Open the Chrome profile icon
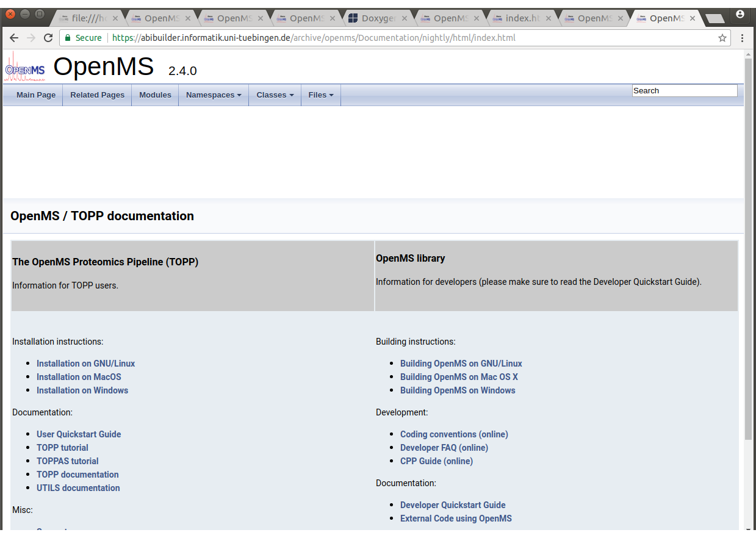The image size is (756, 538). [740, 14]
